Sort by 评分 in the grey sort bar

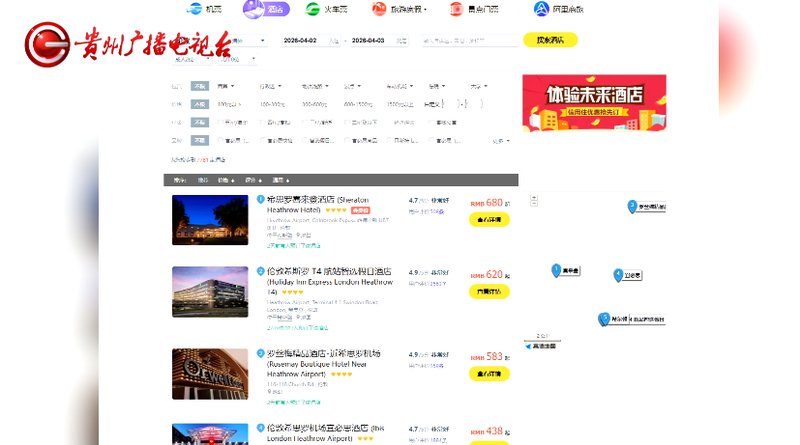253,180
